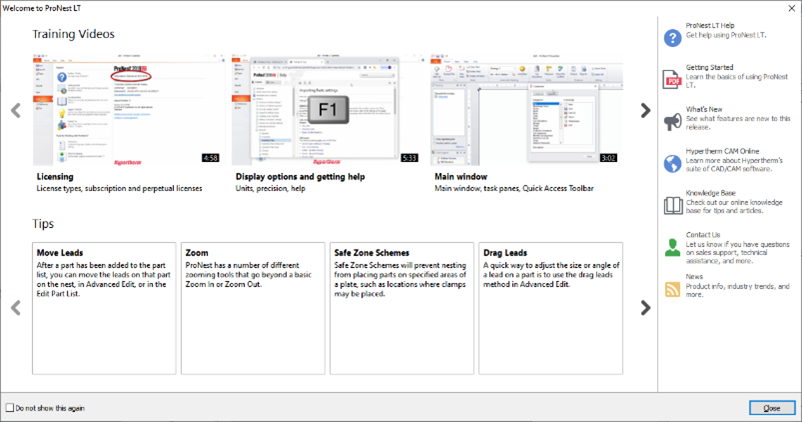Image resolution: width=802 pixels, height=422 pixels.
Task: Close the Welcome to ProNest LT dialog via X
Action: point(791,8)
